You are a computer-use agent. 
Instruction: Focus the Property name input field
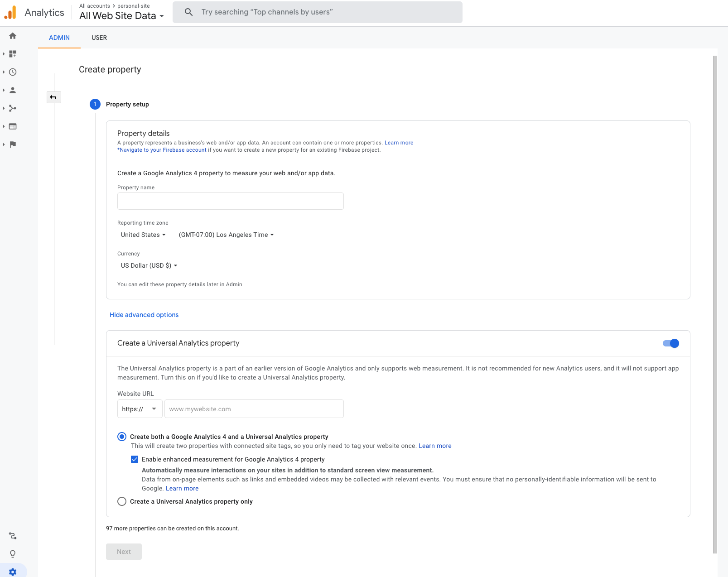pos(231,201)
